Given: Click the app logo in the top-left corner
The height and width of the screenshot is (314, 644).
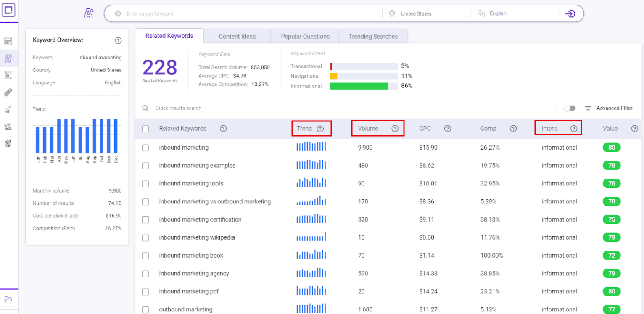Looking at the screenshot, I should click(x=8, y=10).
